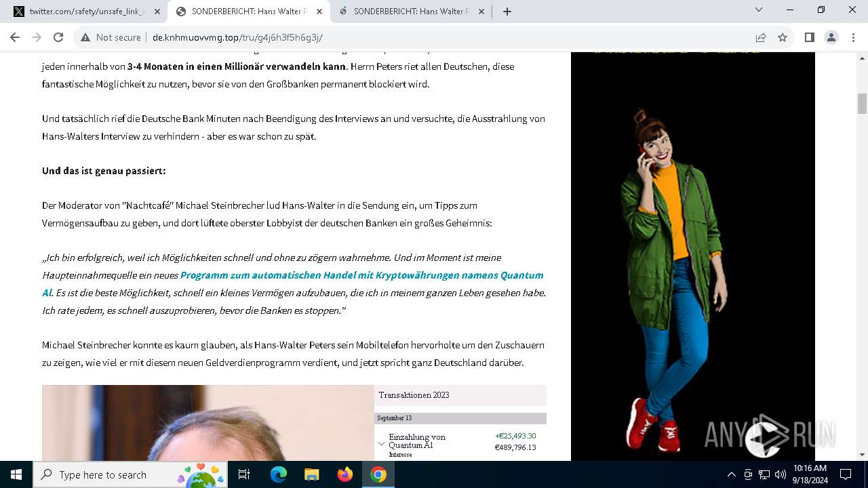Close the third SONDERBERICHT tab
Image resolution: width=868 pixels, height=488 pixels.
click(x=481, y=12)
